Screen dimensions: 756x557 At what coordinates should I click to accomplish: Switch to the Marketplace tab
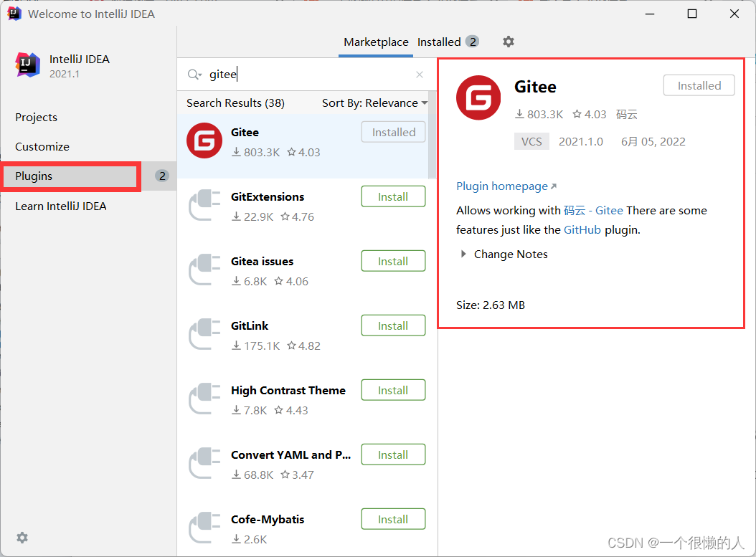376,42
